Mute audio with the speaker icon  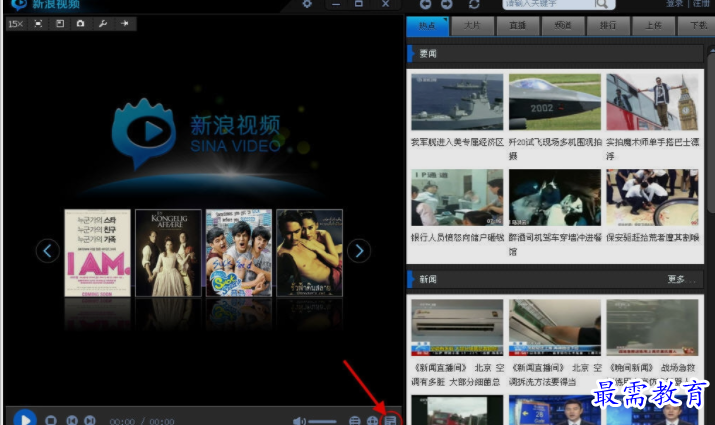[298, 421]
